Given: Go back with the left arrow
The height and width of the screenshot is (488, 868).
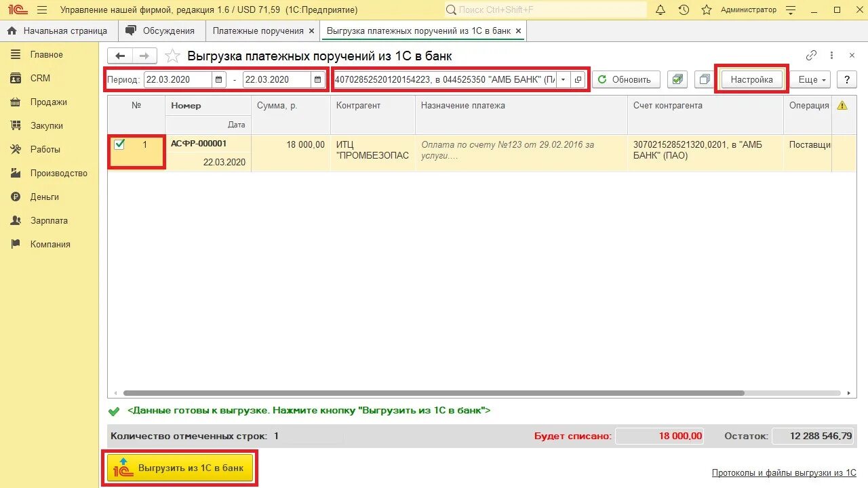Looking at the screenshot, I should coord(121,56).
